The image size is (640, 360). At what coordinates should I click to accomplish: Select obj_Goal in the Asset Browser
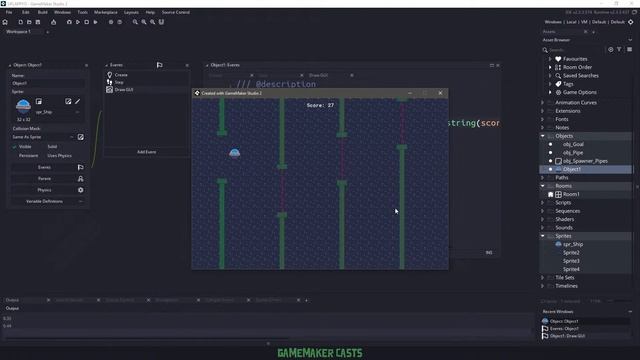[573, 144]
